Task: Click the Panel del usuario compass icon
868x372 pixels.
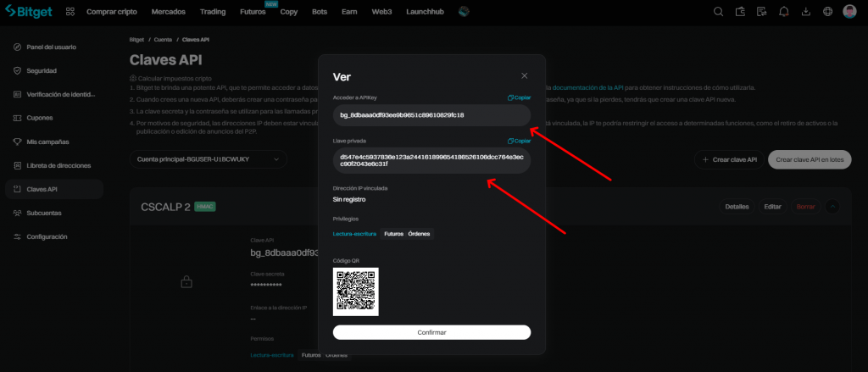Action: click(17, 47)
